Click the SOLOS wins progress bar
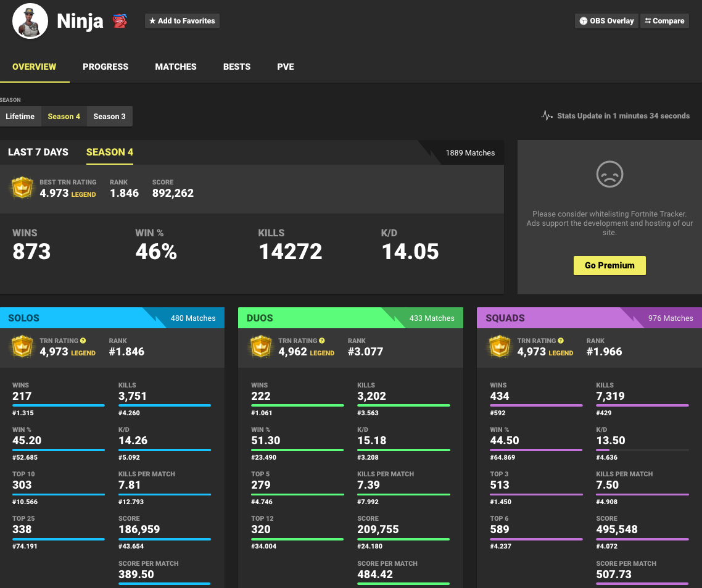702x588 pixels. [58, 405]
